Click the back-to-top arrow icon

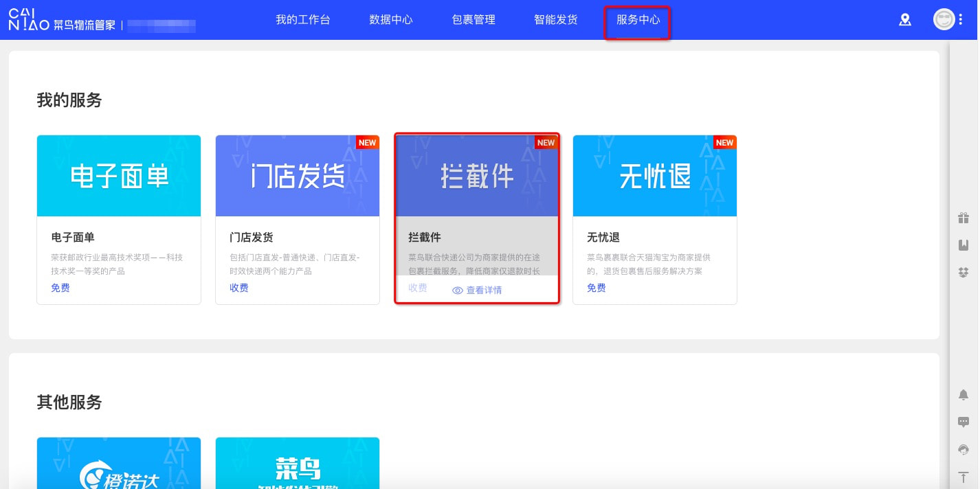tap(964, 477)
